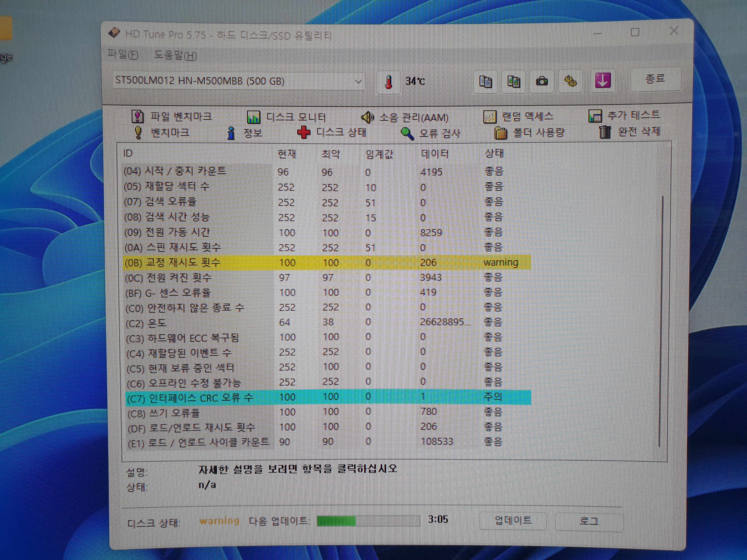Switch to the 파일 벤치마크 tab
Screen dimensions: 747x560
point(172,117)
